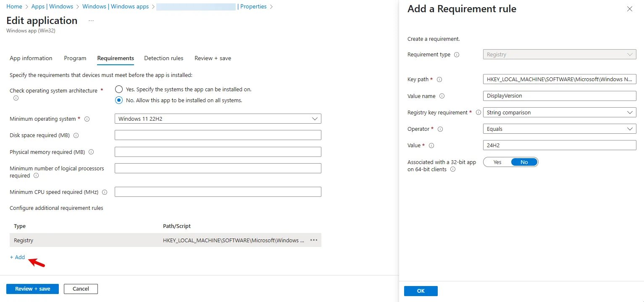Open the Operator Equals dropdown
The image size is (644, 302).
(x=560, y=129)
